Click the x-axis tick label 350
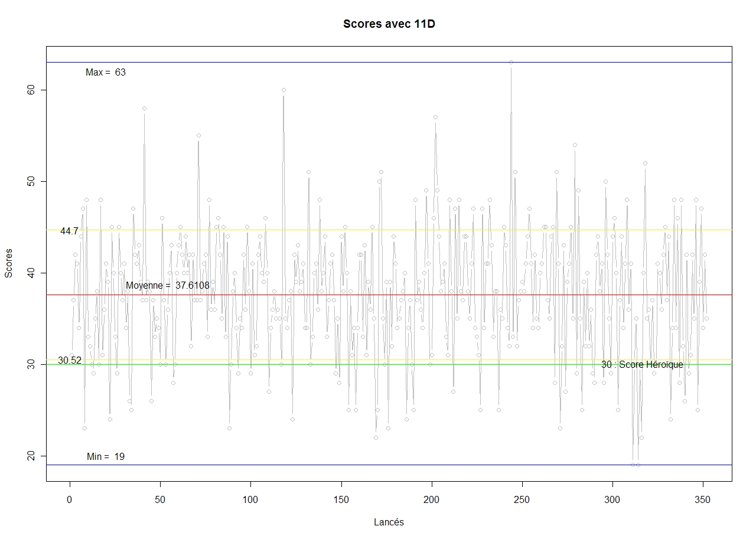 (703, 500)
